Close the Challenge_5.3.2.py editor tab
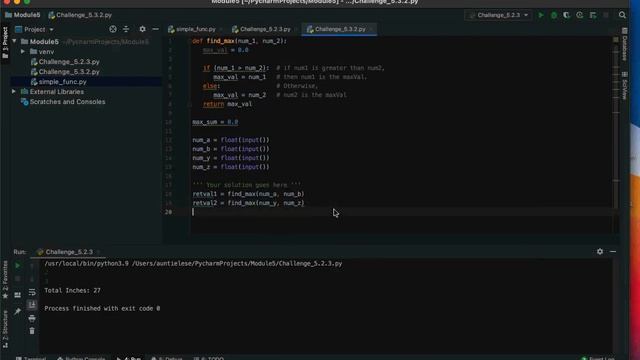Screen dimensions: 640x360 click(x=371, y=29)
